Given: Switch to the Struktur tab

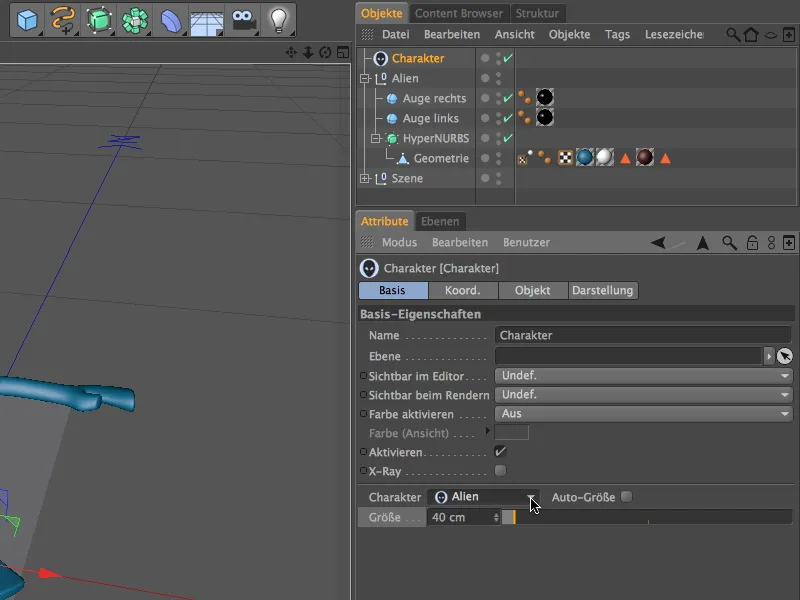Looking at the screenshot, I should click(537, 13).
